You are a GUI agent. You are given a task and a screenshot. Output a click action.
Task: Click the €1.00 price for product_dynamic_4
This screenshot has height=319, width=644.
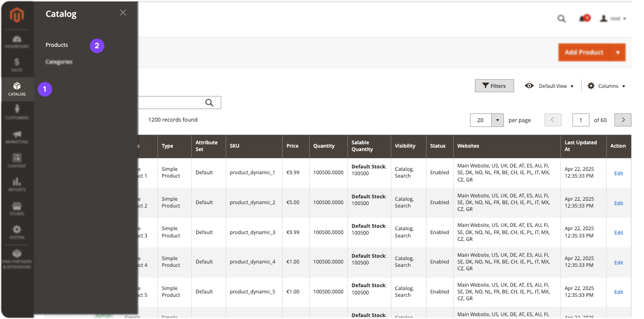point(293,262)
